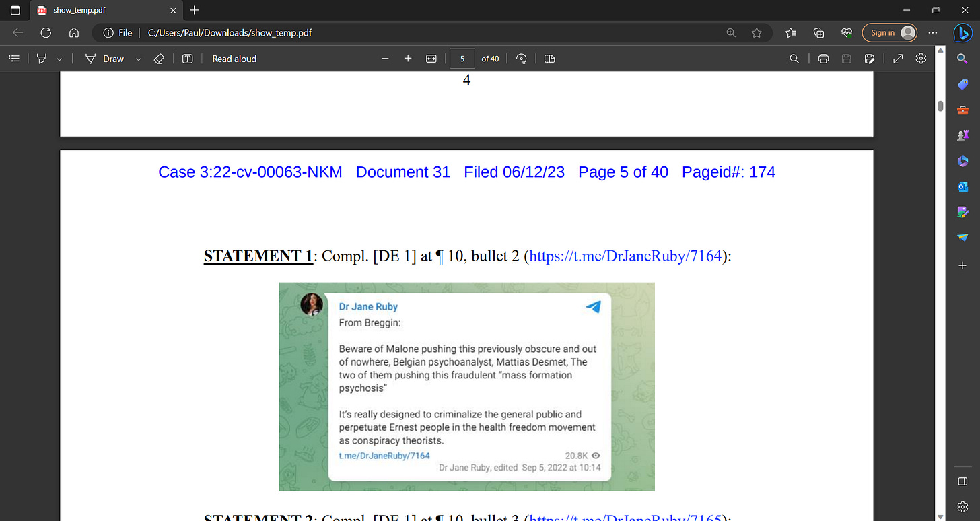Zoom in the PDF with plus

tap(408, 59)
